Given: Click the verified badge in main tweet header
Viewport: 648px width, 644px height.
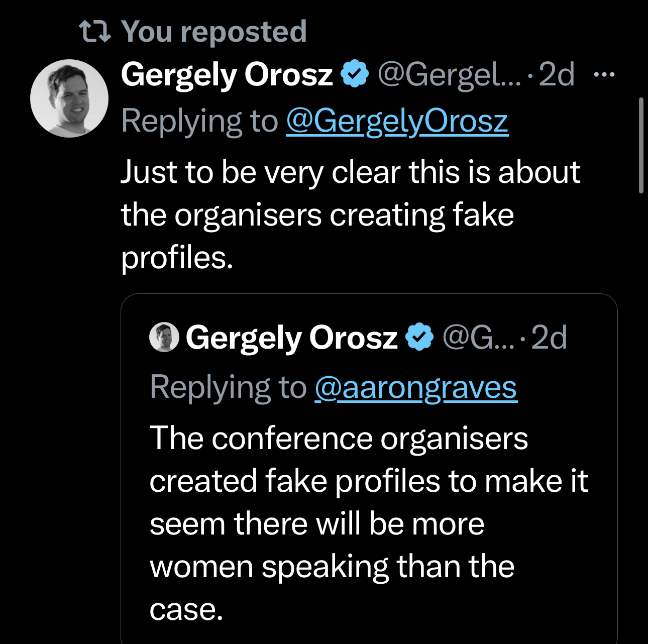Looking at the screenshot, I should [x=355, y=74].
